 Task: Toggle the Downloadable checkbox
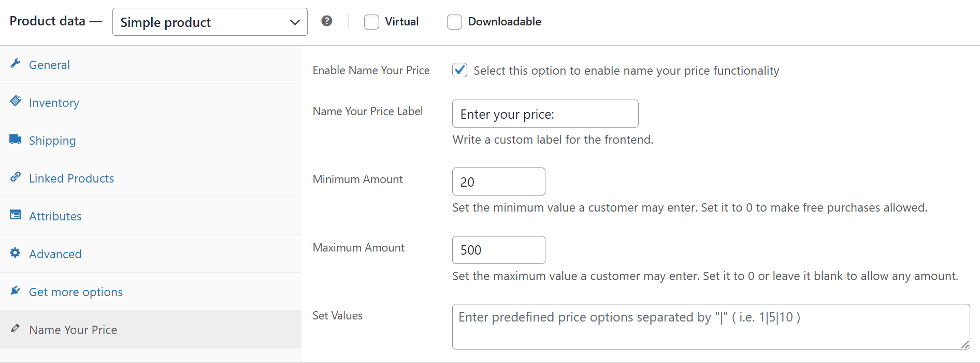coord(454,22)
